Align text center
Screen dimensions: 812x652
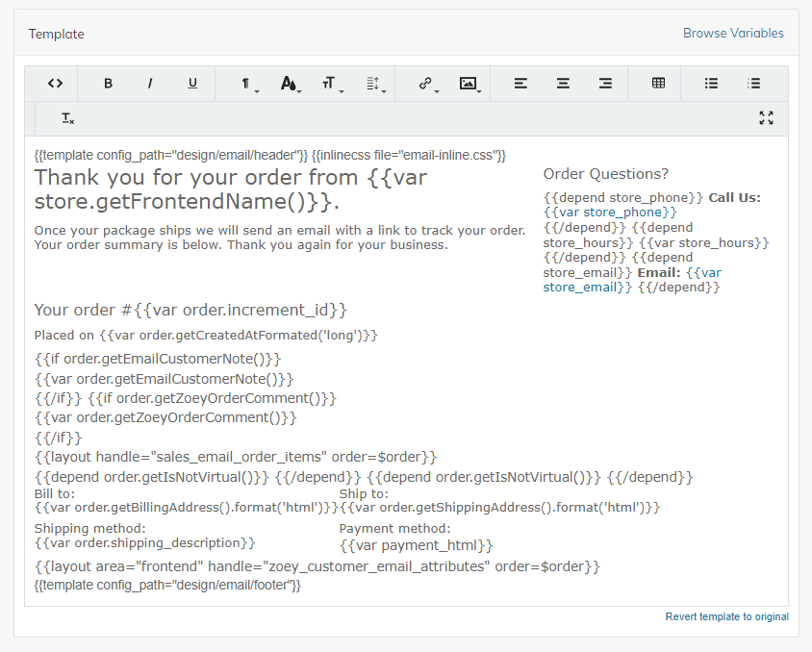[x=563, y=83]
